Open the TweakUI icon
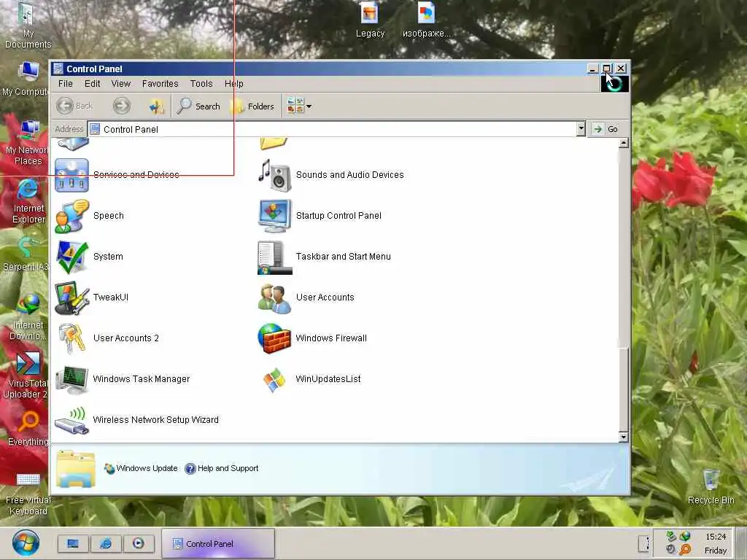The image size is (747, 560). coord(71,298)
